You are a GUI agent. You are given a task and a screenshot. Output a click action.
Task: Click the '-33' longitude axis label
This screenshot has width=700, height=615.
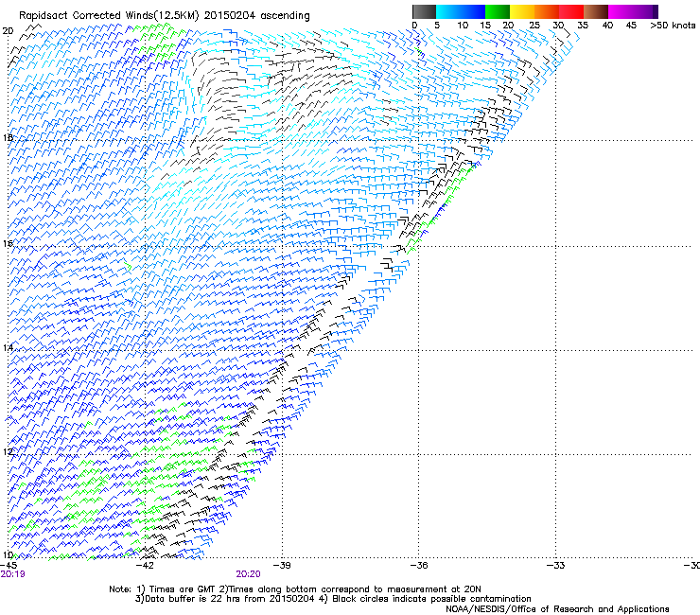coord(555,566)
